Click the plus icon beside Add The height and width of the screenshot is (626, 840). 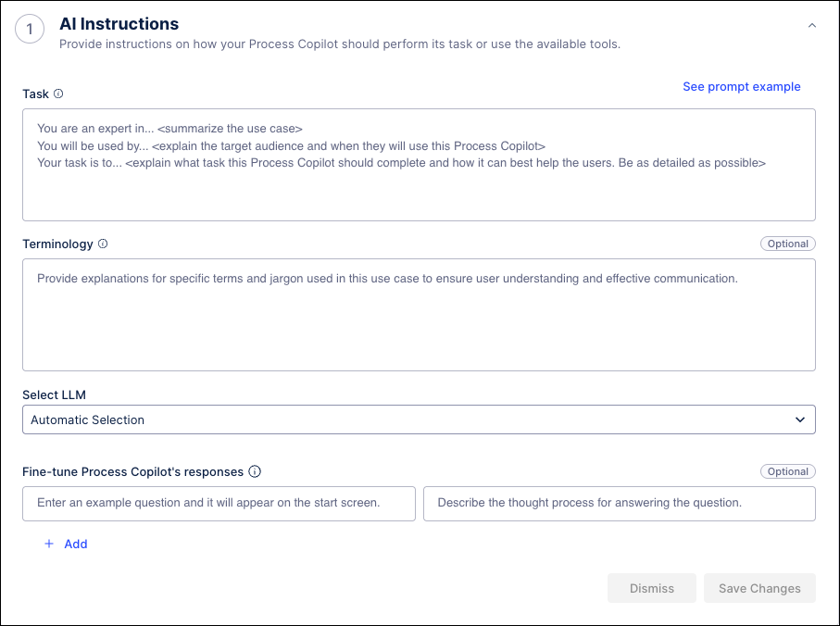point(49,544)
